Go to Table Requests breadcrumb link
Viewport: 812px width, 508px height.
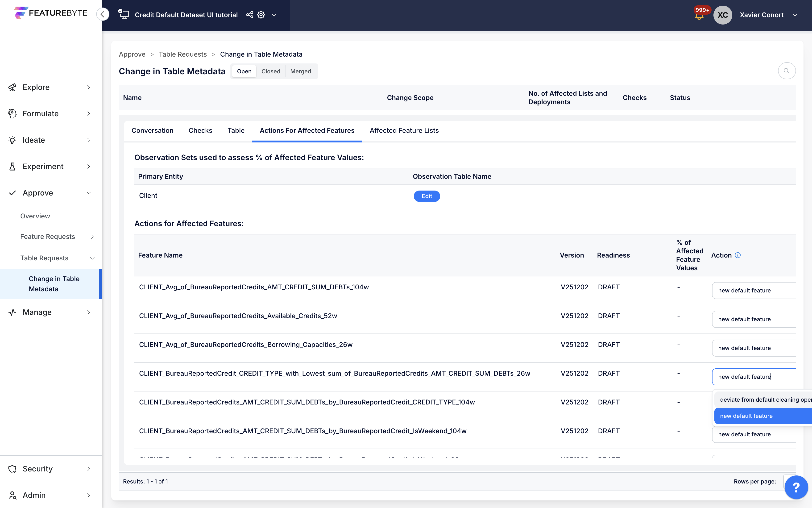pyautogui.click(x=183, y=54)
